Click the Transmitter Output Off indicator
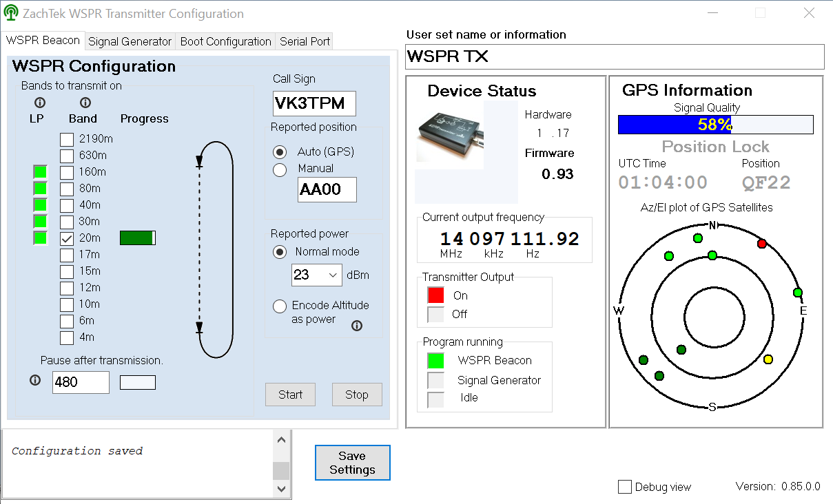The image size is (833, 504). point(435,314)
